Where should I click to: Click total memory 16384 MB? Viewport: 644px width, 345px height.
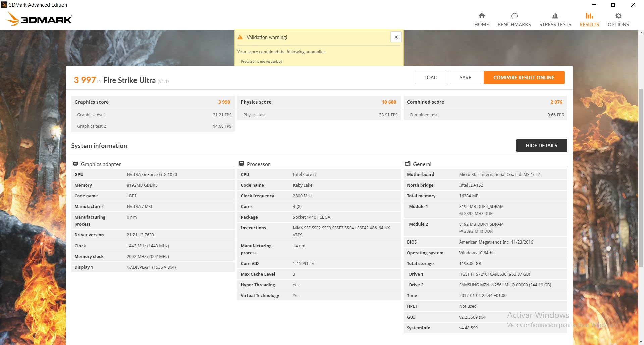pyautogui.click(x=469, y=196)
